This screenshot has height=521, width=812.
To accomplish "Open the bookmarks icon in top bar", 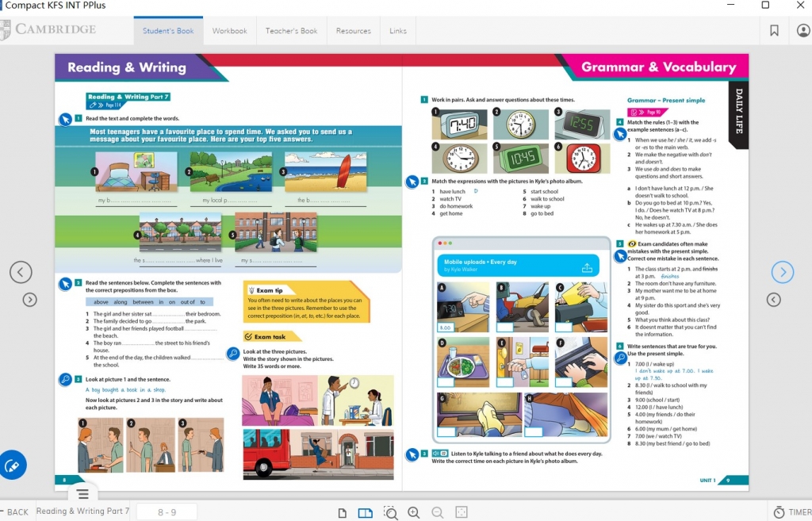I will pos(774,31).
